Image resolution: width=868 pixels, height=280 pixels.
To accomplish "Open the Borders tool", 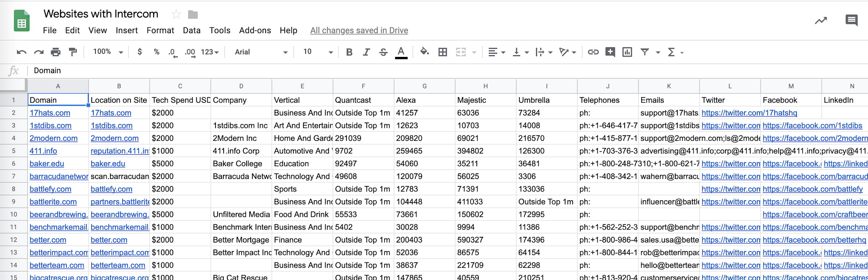I will coord(443,52).
